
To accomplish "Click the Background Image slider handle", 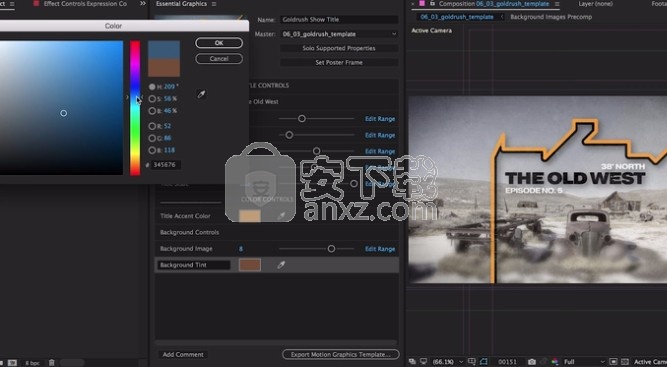I will pos(331,249).
